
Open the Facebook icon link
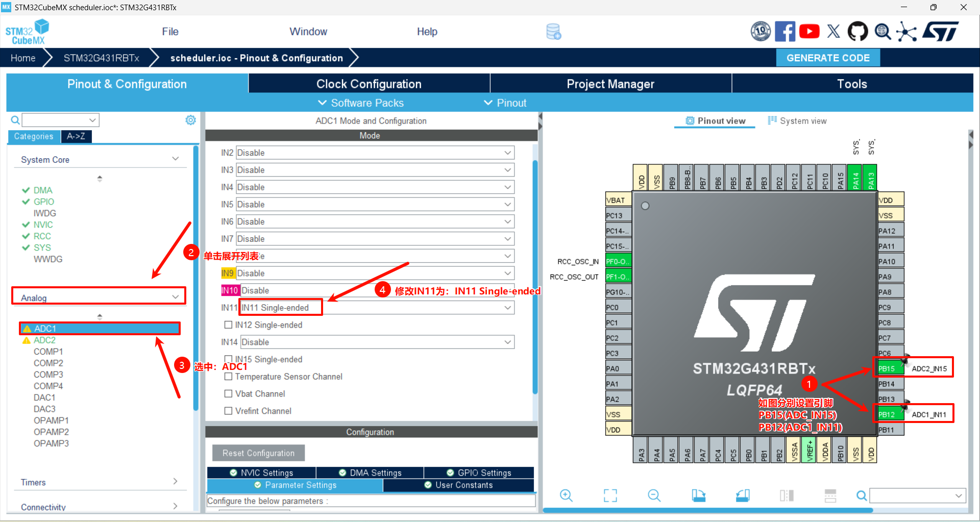pyautogui.click(x=785, y=31)
